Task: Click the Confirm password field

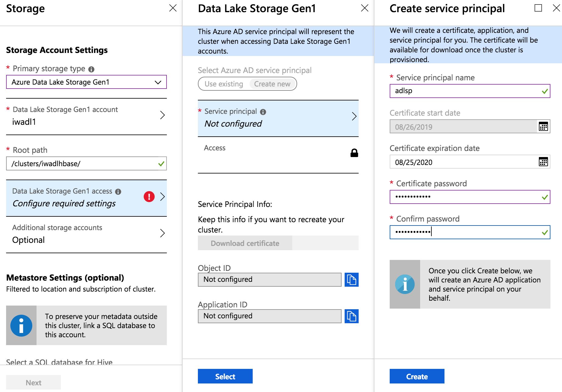Action: coord(470,232)
